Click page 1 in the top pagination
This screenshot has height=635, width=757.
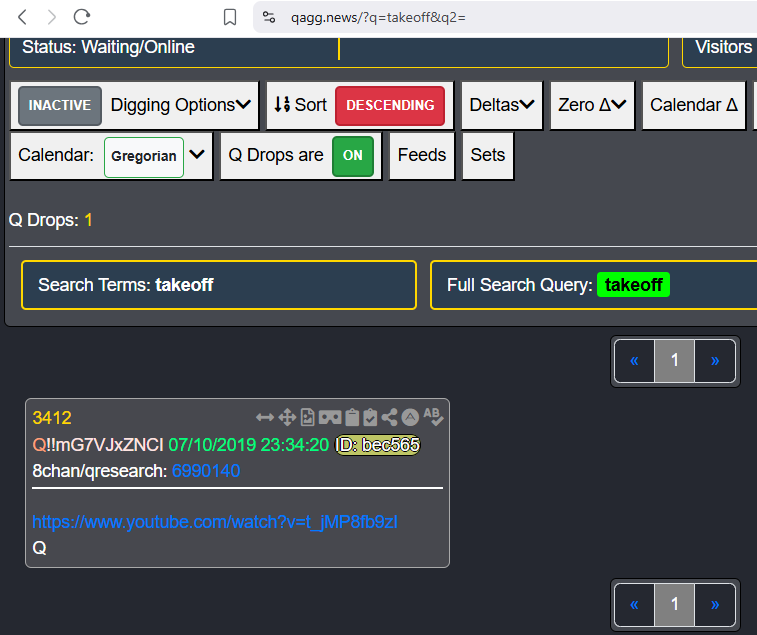(x=674, y=361)
